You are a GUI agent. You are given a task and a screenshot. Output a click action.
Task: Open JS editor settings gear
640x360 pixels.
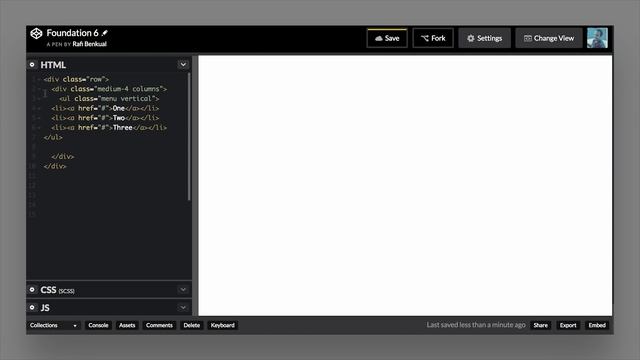[x=32, y=307]
